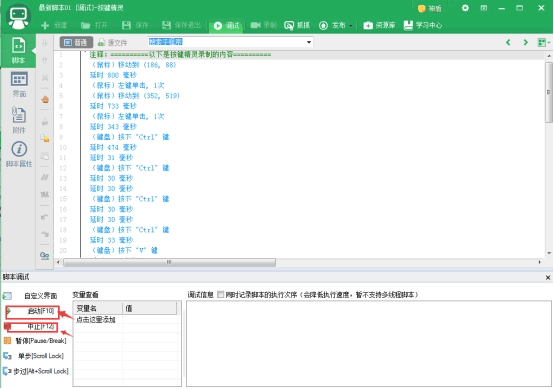This screenshot has height=389, width=554.
Task: Open settings gear in title bar
Action: coord(465,8)
